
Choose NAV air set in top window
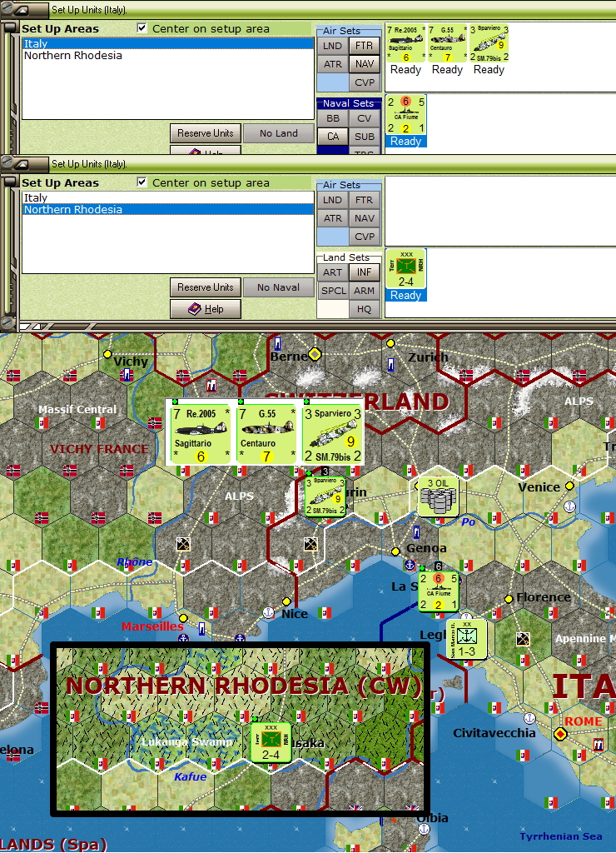click(x=365, y=64)
